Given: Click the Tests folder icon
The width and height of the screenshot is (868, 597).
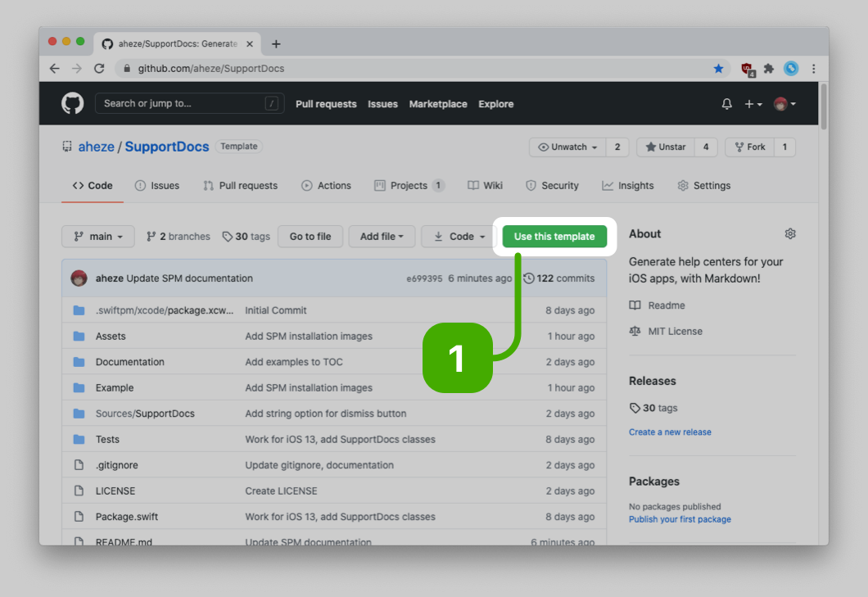Looking at the screenshot, I should pos(79,439).
